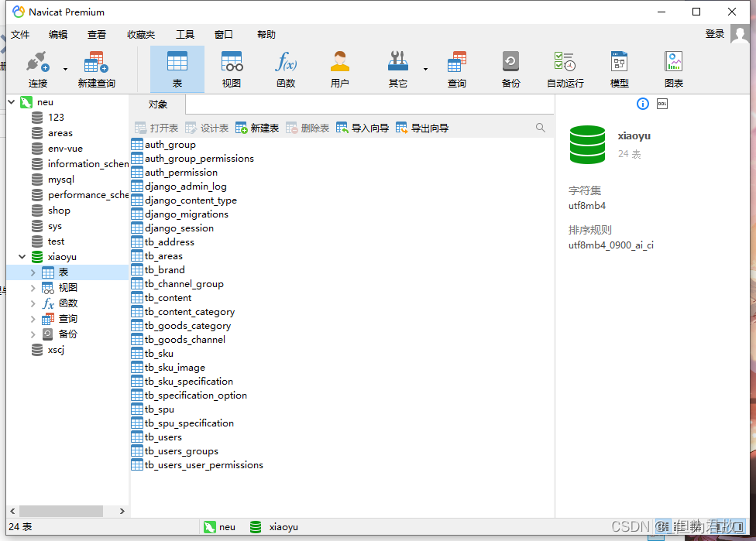Click the database icon next to shop
The height and width of the screenshot is (541, 756).
pyautogui.click(x=37, y=211)
